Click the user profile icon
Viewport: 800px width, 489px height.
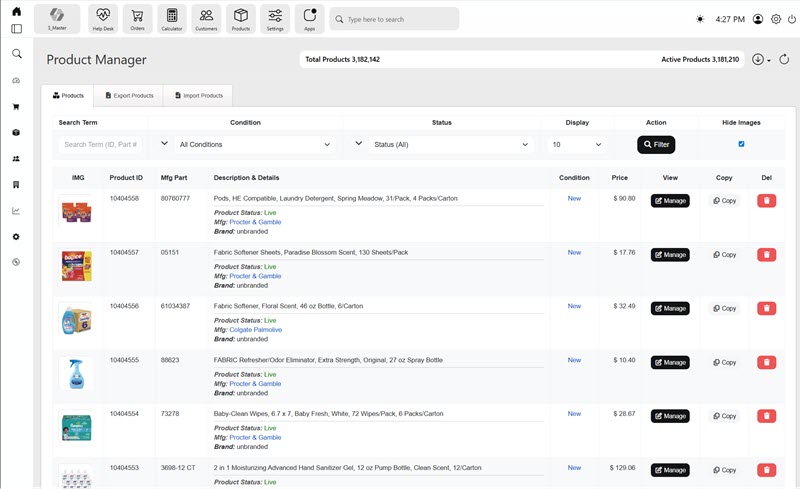point(758,19)
